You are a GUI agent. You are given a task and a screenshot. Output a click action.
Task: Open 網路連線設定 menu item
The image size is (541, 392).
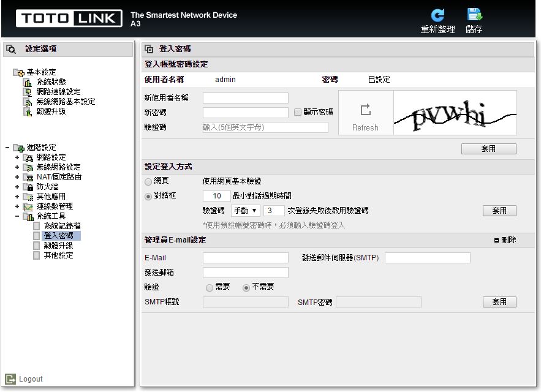pyautogui.click(x=58, y=92)
